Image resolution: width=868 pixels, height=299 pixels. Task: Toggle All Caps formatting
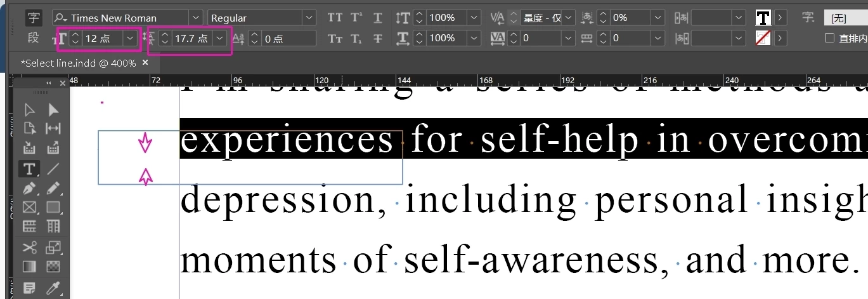click(335, 18)
